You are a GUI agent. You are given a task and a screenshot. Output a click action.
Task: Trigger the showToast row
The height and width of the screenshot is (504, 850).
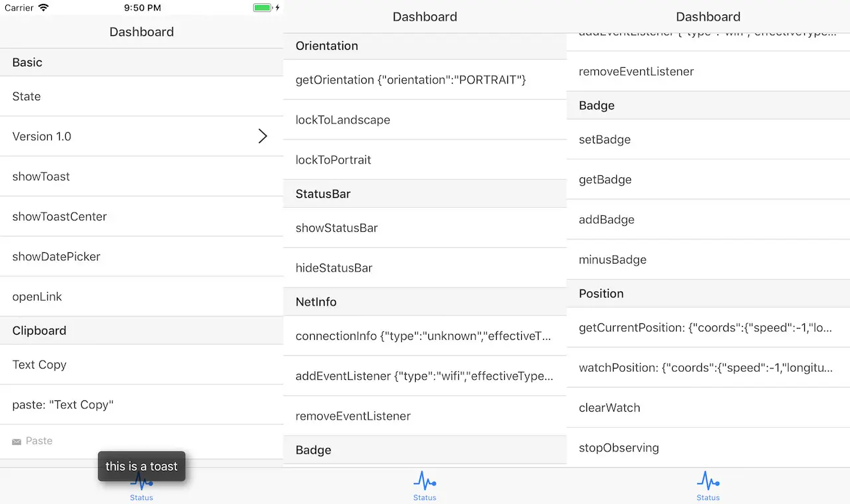tap(141, 176)
